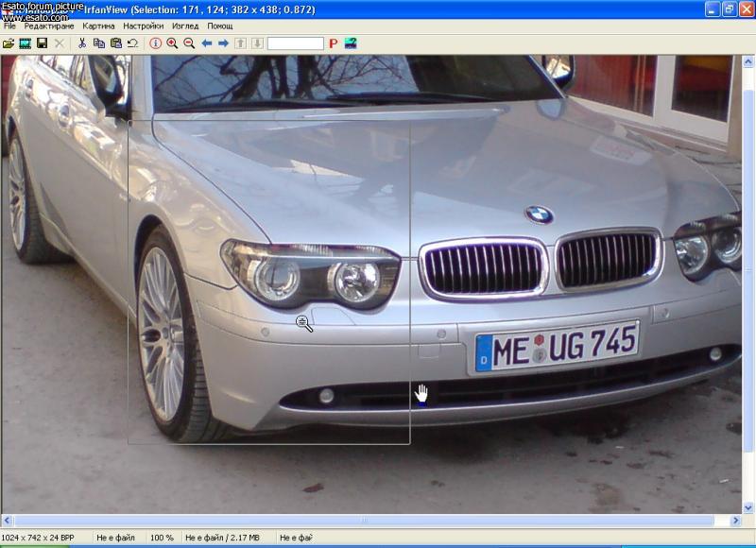Click the vertical scrollbar down arrow
The width and height of the screenshot is (756, 548).
pyautogui.click(x=748, y=507)
